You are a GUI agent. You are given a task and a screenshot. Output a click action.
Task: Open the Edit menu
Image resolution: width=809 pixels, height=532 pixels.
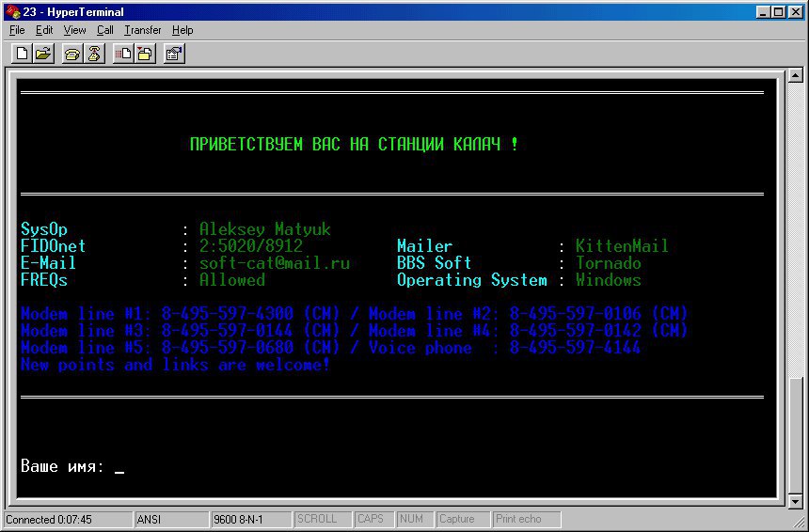pos(44,30)
